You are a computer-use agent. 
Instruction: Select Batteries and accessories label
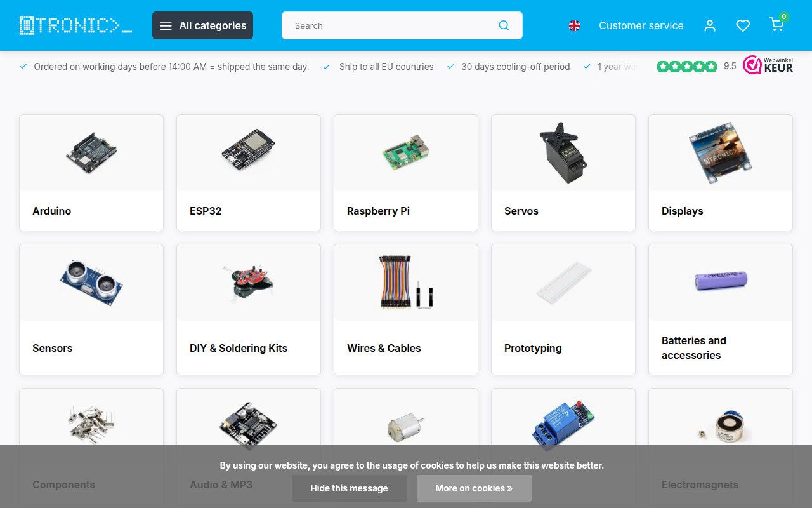pyautogui.click(x=694, y=348)
